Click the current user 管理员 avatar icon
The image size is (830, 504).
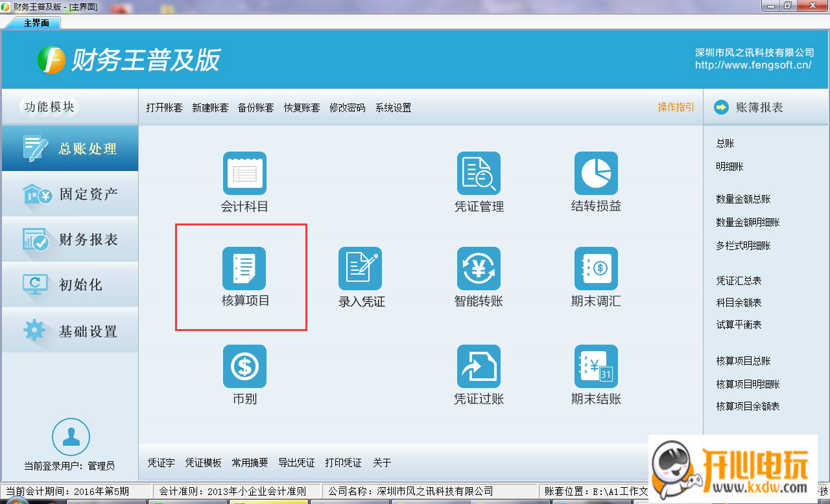[71, 436]
